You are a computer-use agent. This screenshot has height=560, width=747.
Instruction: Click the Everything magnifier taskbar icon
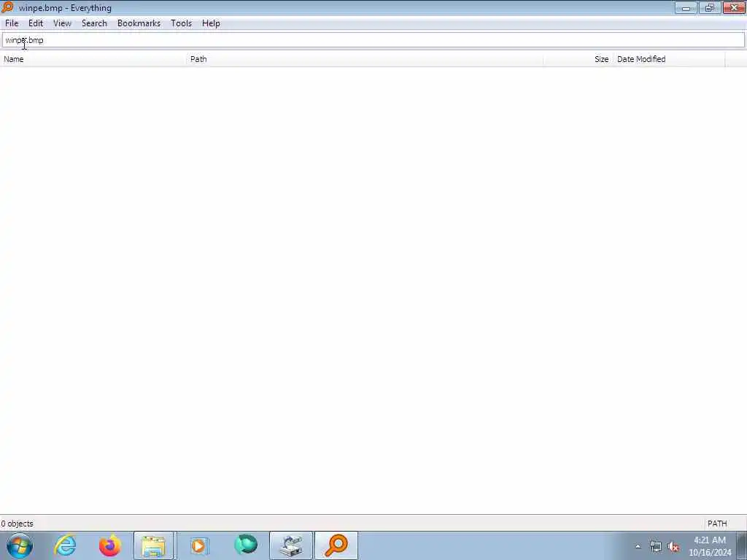pyautogui.click(x=336, y=545)
